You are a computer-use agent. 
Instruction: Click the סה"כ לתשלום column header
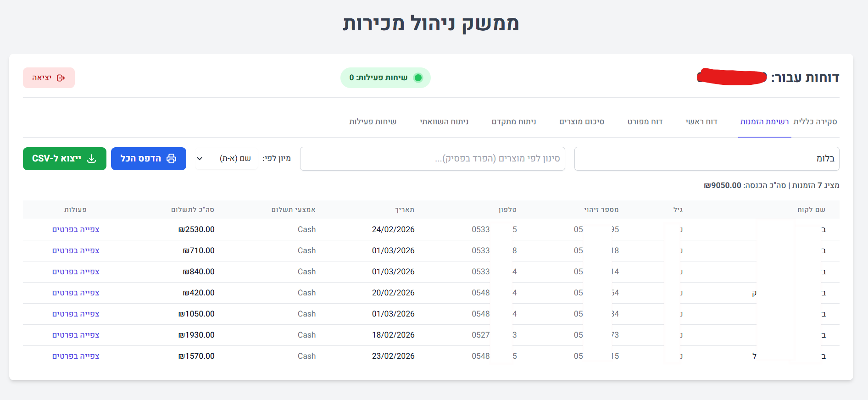coord(193,210)
